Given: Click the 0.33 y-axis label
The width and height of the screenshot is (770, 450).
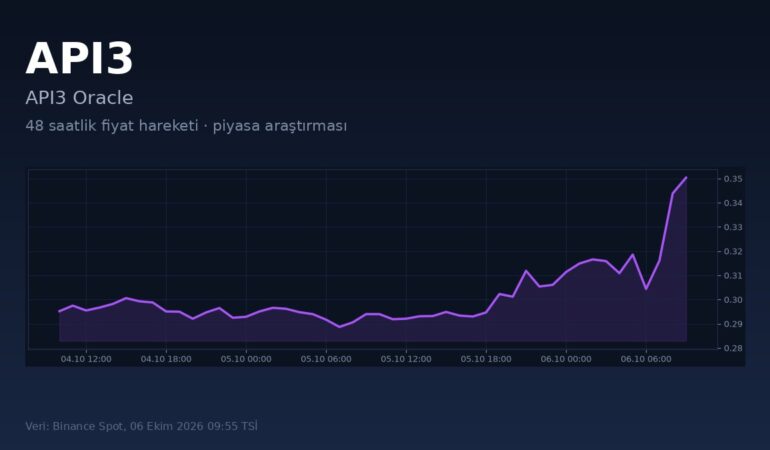Looking at the screenshot, I should [x=733, y=227].
